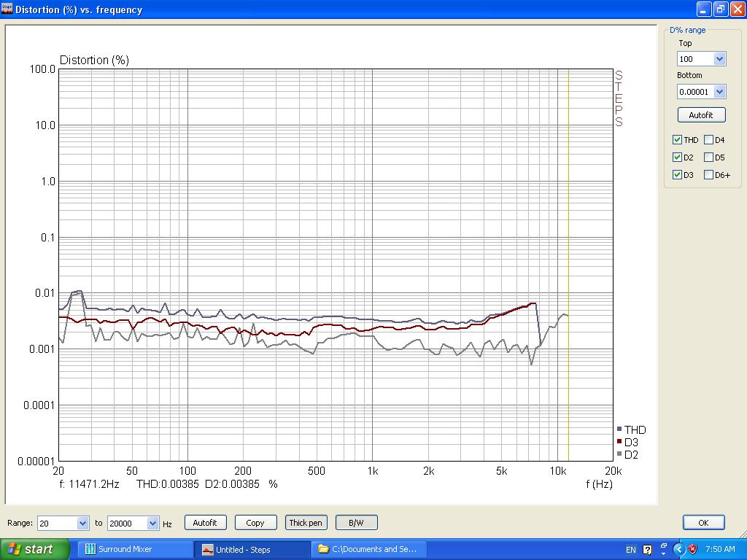Click the help question mark tray icon
The width and height of the screenshot is (747, 560).
[647, 550]
